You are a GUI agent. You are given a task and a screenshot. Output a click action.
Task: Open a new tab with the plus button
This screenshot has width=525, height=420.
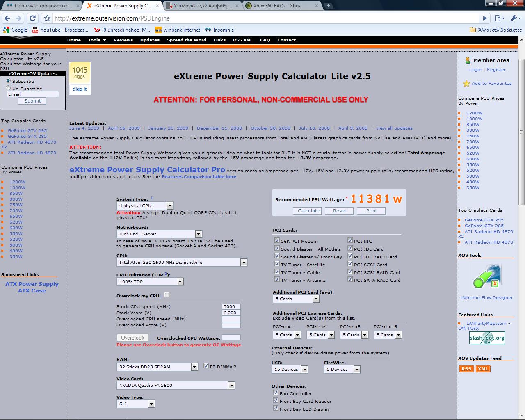pyautogui.click(x=329, y=6)
